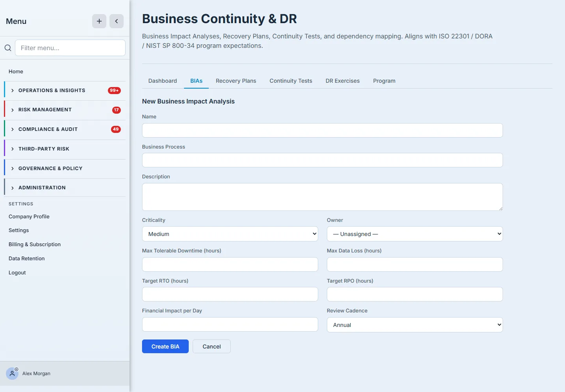565x392 pixels.
Task: Click the Operations & Insights label
Action: point(52,91)
